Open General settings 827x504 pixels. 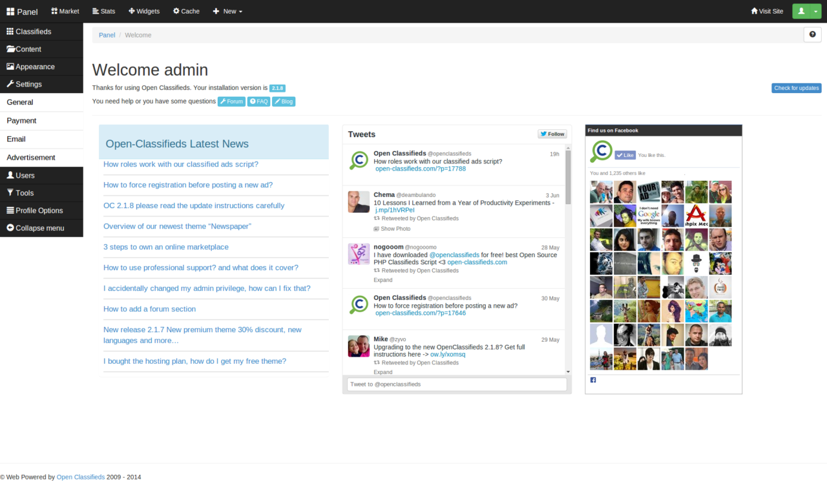41,102
